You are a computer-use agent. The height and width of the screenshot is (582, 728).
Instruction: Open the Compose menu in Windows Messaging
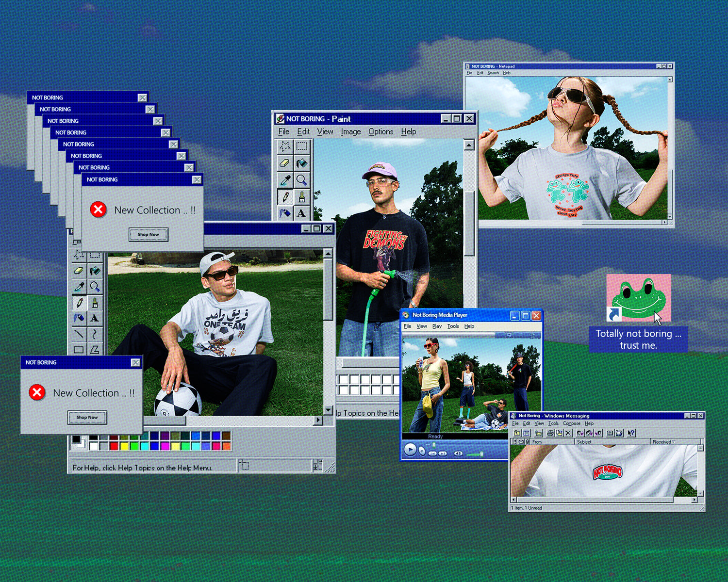[571, 423]
